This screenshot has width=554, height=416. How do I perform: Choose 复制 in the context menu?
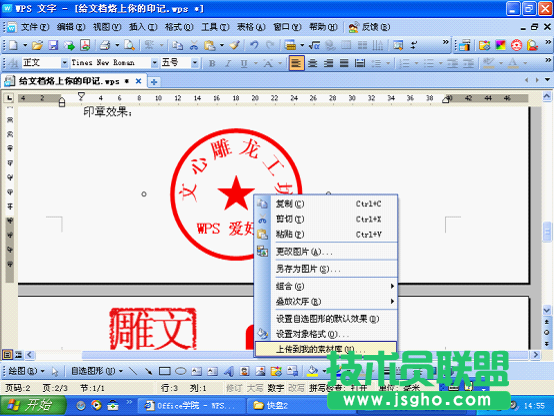[325, 204]
